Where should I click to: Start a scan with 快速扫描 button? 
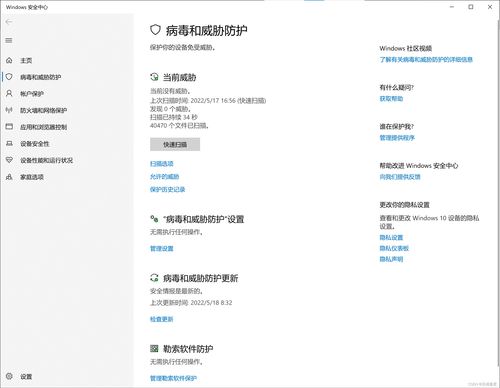(175, 144)
